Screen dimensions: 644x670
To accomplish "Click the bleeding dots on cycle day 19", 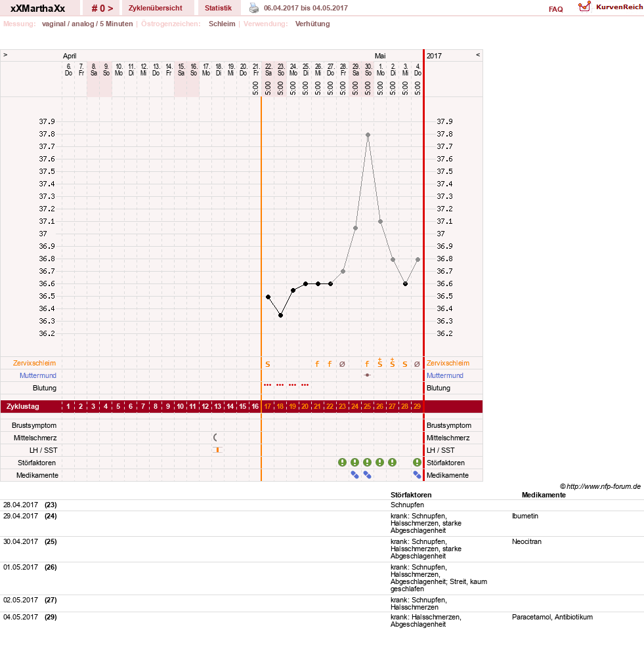I will (x=292, y=385).
